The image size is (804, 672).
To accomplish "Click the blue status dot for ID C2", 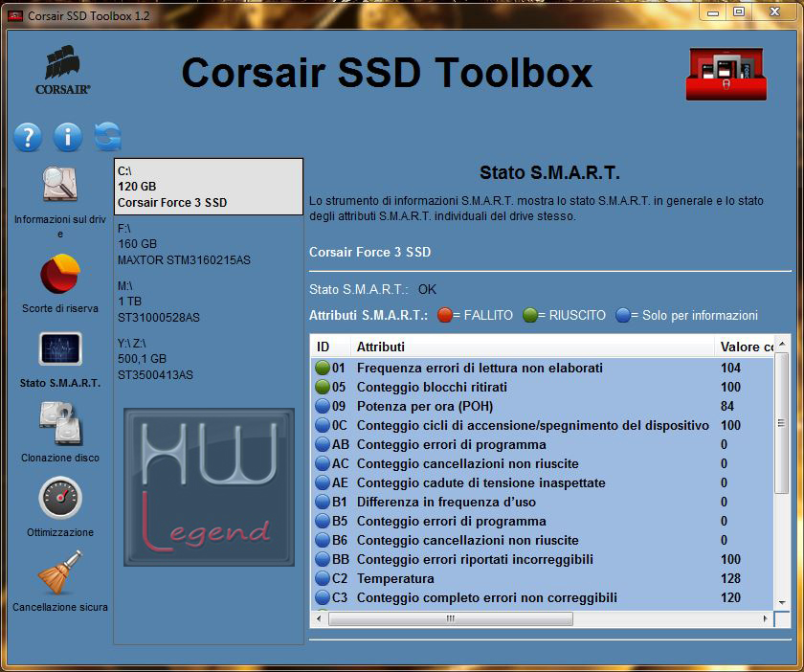I will (x=323, y=578).
